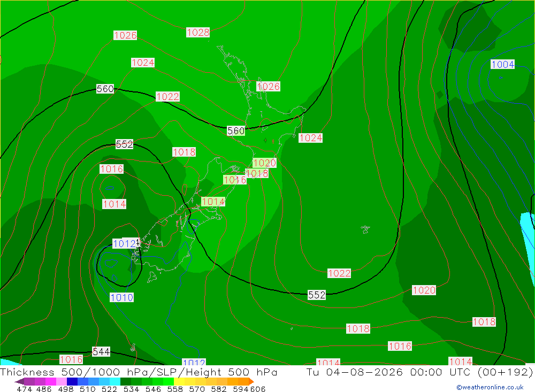Click the 486 legend value
535x392 pixels.
(x=44, y=389)
